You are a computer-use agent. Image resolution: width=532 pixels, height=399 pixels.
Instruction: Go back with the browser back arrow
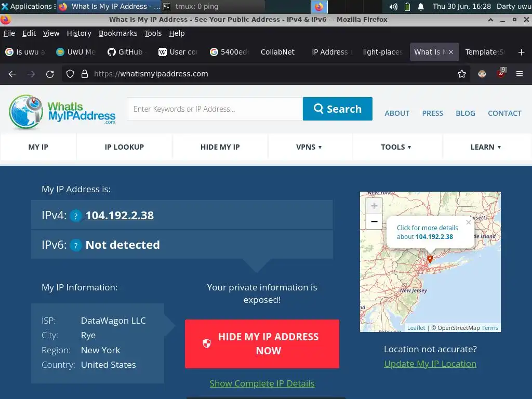click(12, 74)
